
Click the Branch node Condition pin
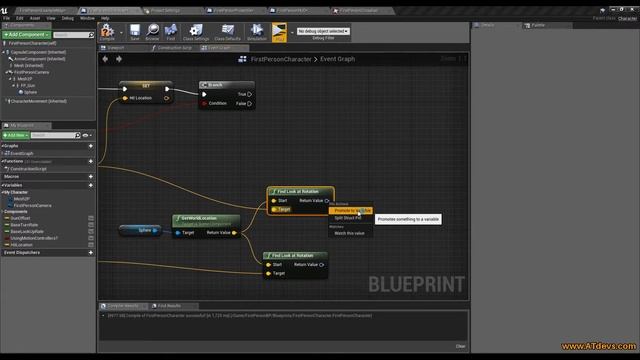(204, 104)
